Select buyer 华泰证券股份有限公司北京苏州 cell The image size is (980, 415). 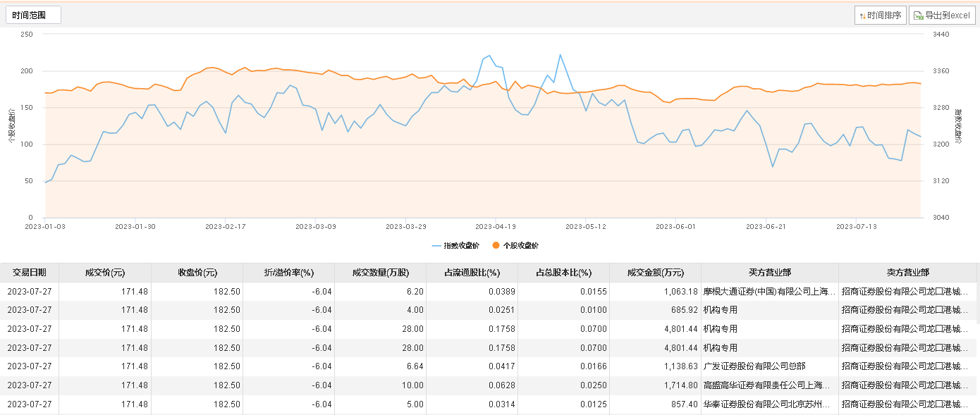pyautogui.click(x=770, y=404)
